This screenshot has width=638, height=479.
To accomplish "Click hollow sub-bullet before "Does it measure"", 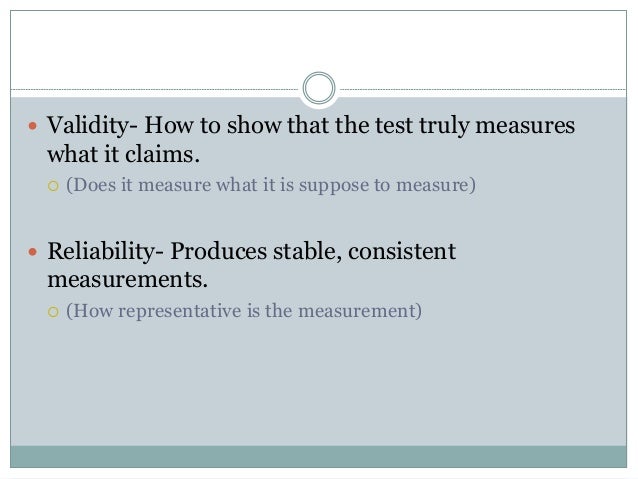I will tap(54, 186).
